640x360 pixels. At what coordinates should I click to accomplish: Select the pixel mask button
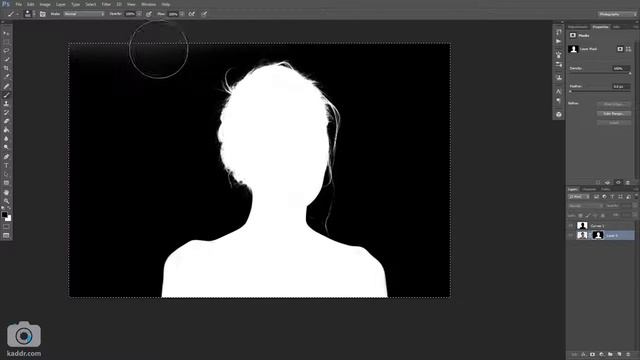pos(620,49)
